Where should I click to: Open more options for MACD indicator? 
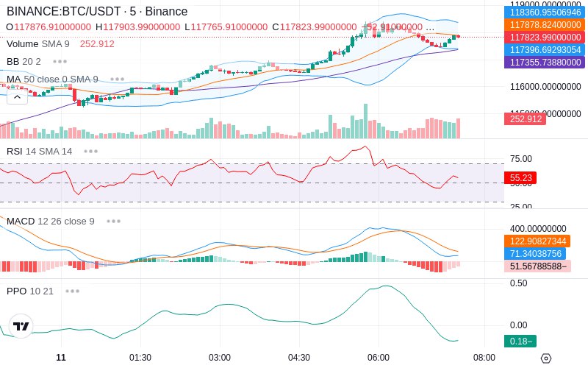(x=113, y=222)
